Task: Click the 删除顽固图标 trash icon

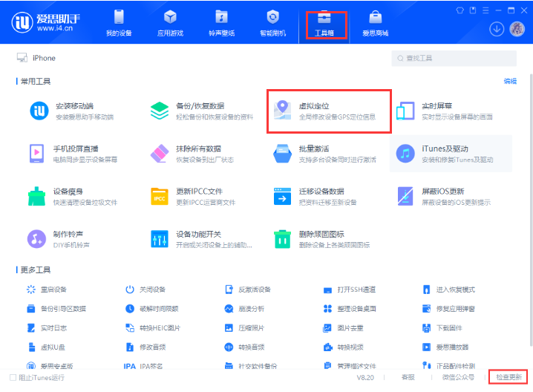Action: pyautogui.click(x=282, y=238)
